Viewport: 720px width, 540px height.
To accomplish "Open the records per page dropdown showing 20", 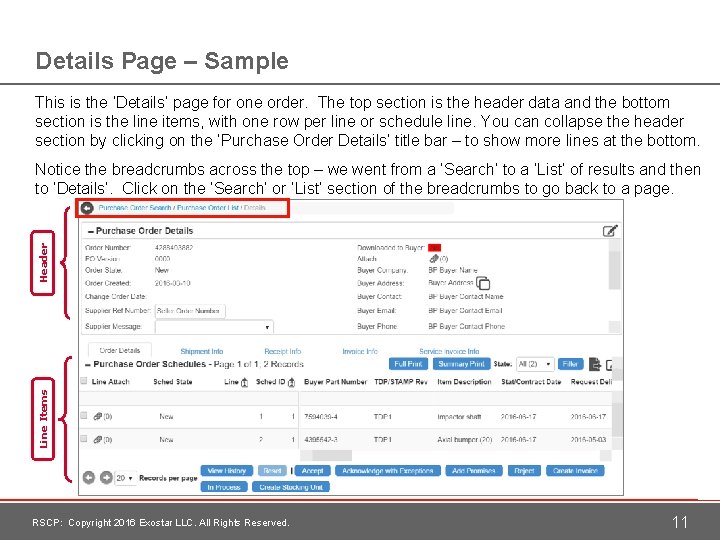I will pos(125,478).
